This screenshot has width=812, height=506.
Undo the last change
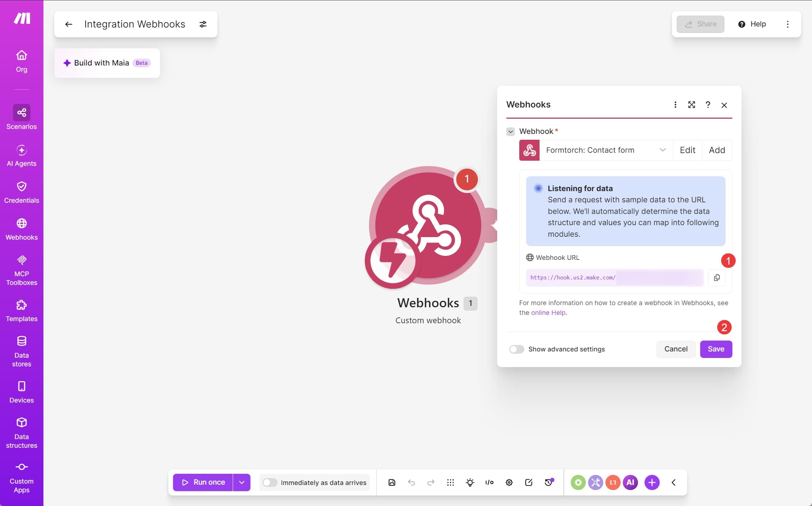411,482
